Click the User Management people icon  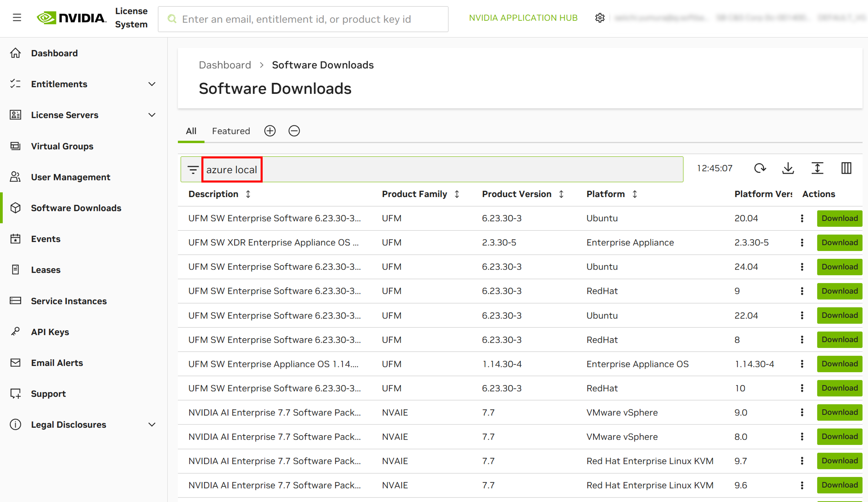click(x=15, y=177)
